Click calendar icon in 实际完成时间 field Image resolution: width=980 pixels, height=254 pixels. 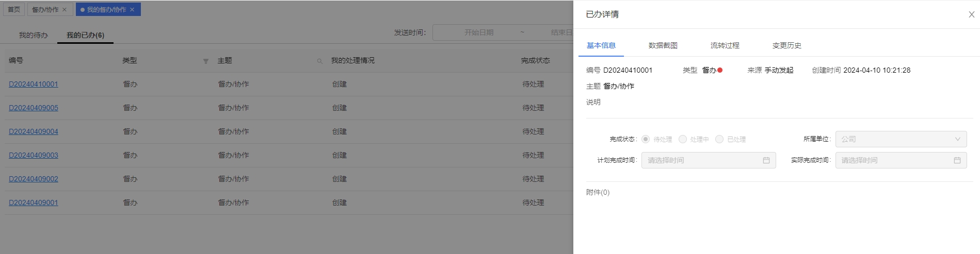click(957, 160)
